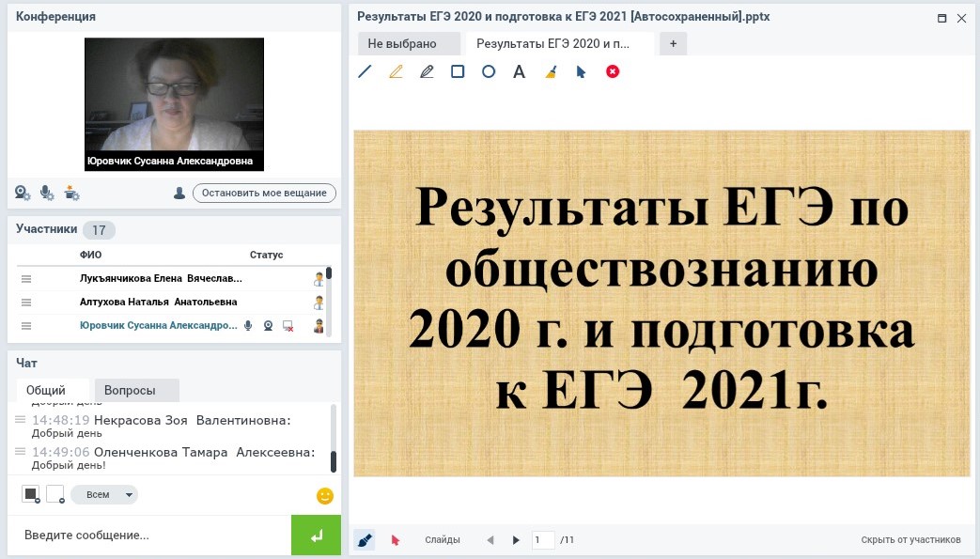Click Скрыть от участников link
Screen dimensions: 980x559
pos(910,539)
